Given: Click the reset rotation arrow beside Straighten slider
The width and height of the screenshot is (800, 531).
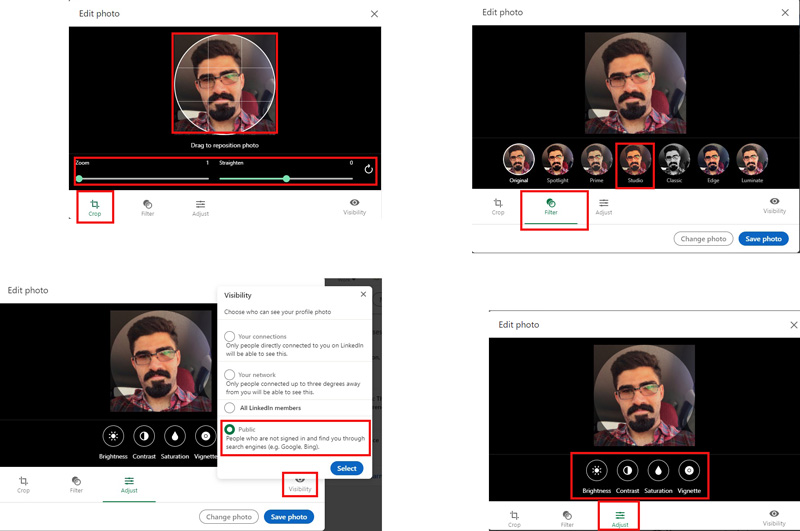Looking at the screenshot, I should coord(368,169).
